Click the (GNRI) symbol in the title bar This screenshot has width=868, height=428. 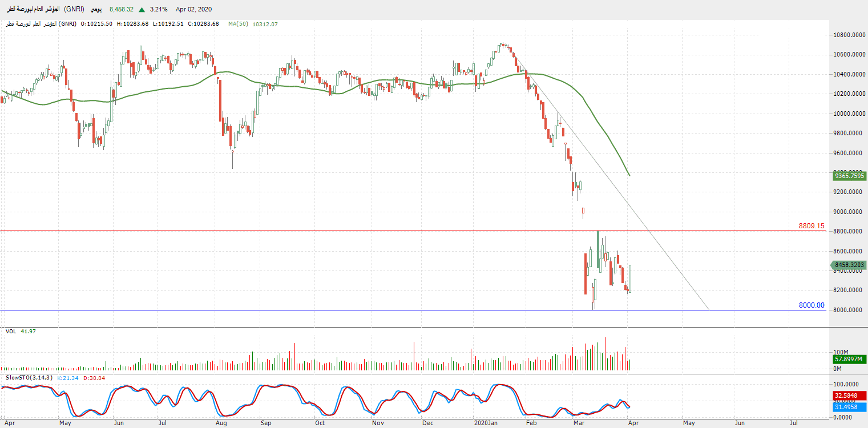point(73,10)
